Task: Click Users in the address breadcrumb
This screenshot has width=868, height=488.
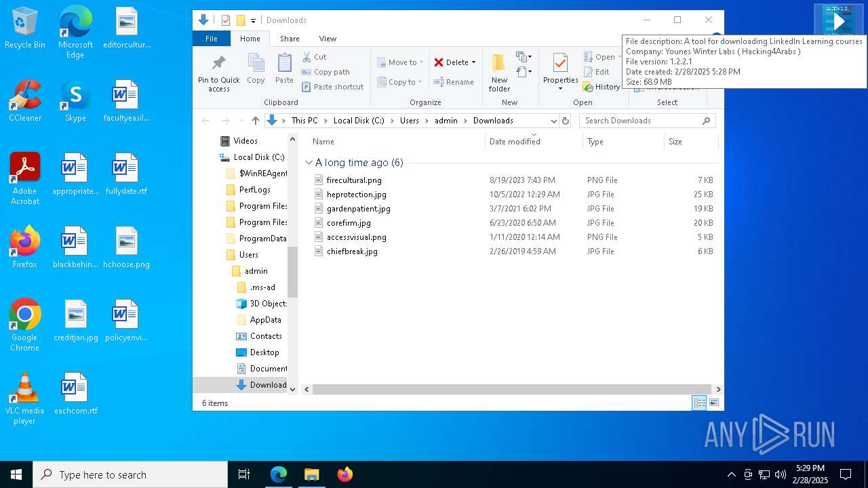Action: pos(410,121)
